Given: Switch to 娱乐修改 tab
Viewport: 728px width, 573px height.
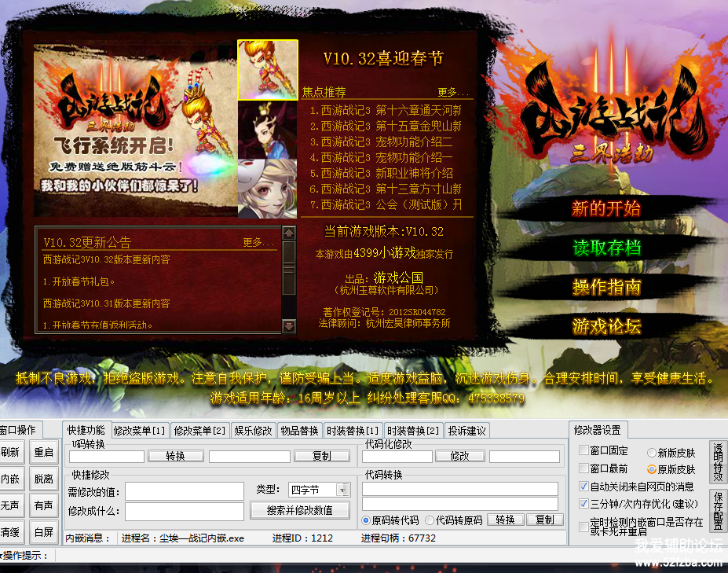Looking at the screenshot, I should point(254,431).
